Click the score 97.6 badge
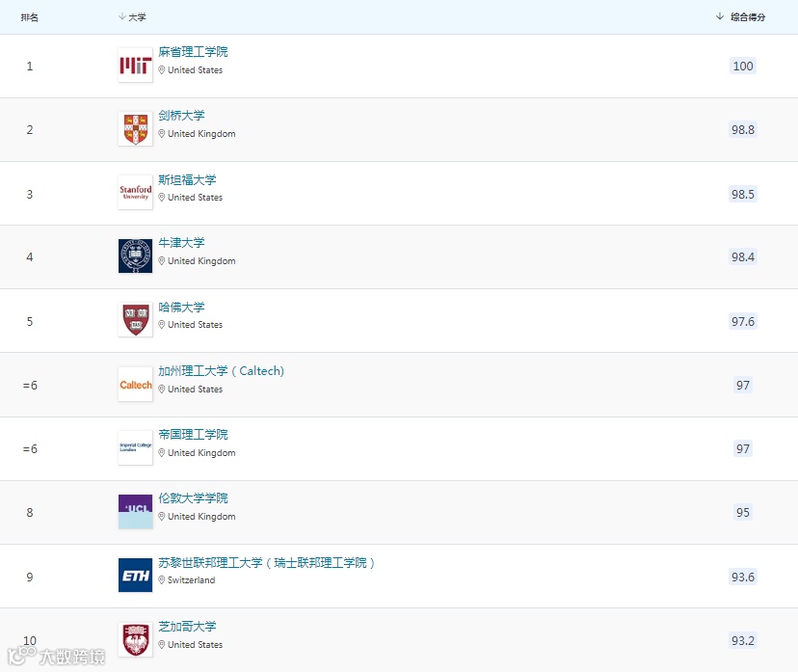 pos(742,322)
